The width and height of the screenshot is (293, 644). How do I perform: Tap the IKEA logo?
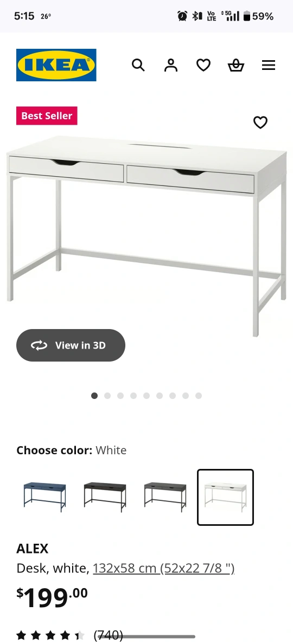[56, 65]
